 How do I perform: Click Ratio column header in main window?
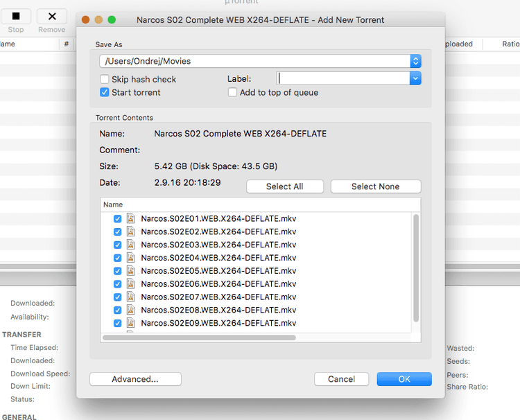[501, 44]
